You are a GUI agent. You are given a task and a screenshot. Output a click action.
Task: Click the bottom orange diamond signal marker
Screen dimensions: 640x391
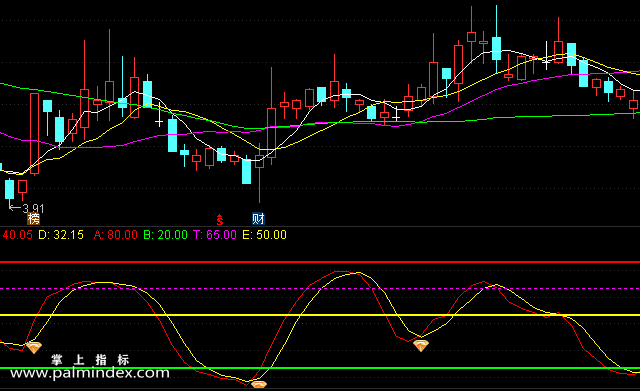click(259, 384)
